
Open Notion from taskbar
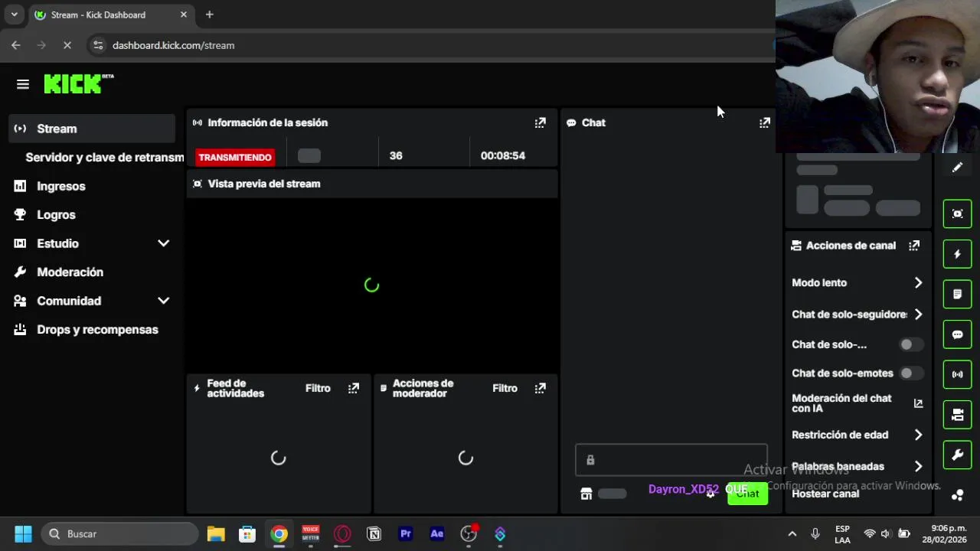click(x=374, y=534)
